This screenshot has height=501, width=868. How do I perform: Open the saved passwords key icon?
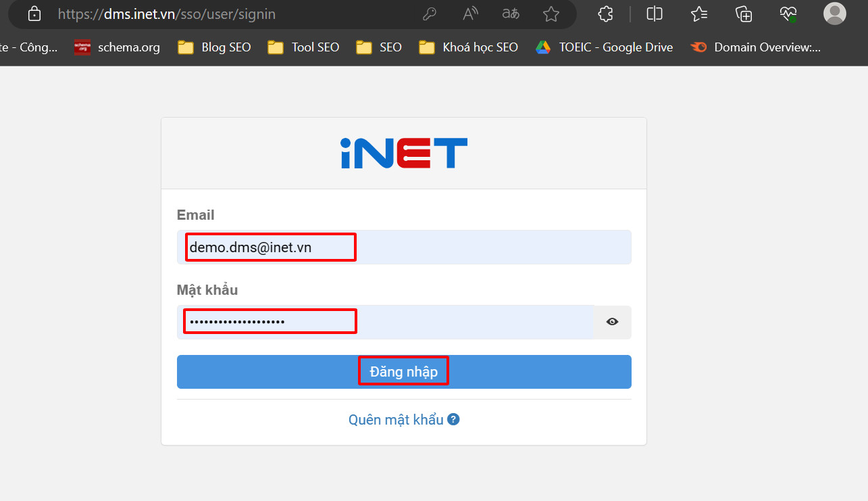tap(430, 14)
